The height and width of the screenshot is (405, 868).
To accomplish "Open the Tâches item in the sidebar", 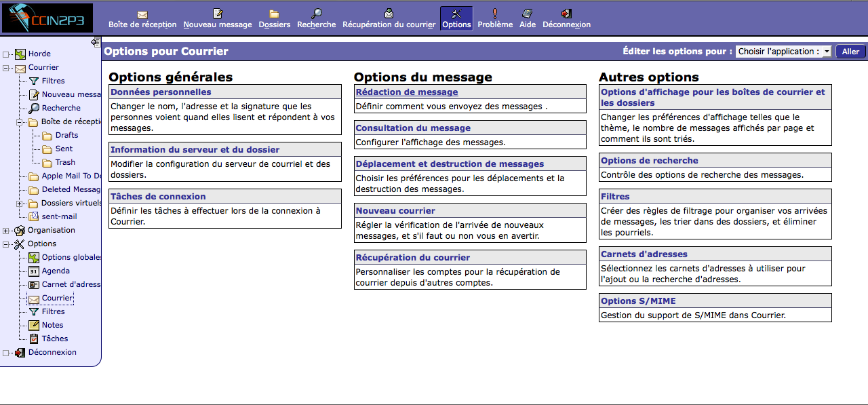I will point(55,339).
